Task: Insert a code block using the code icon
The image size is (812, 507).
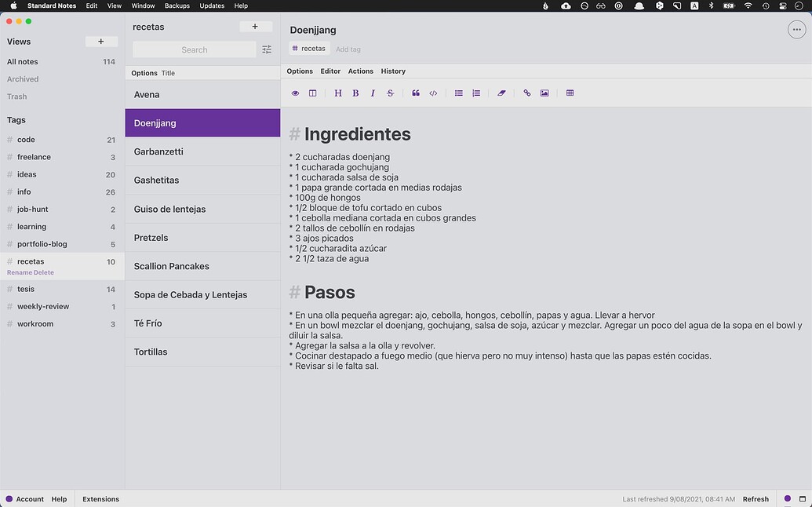Action: (433, 93)
